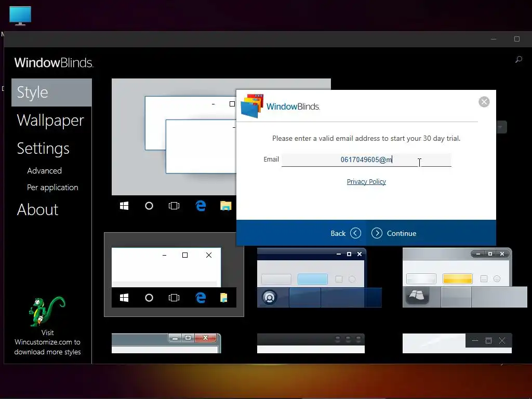Click the search magnifier icon

[x=518, y=60]
